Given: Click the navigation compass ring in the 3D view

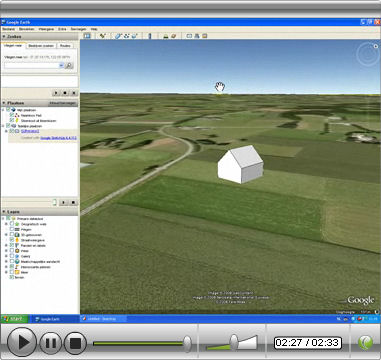Looking at the screenshot, I should pyautogui.click(x=368, y=54).
